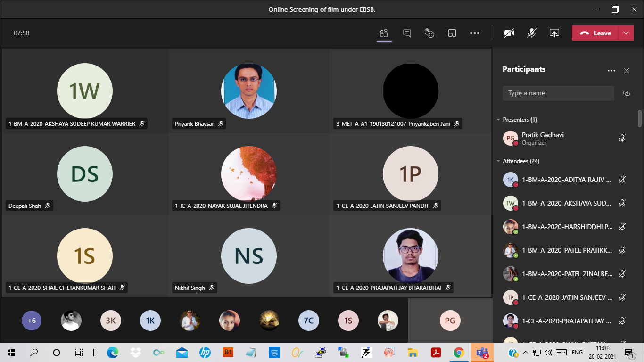The image size is (644, 362).
Task: Toggle mic icon beside Pratik Gadhavi
Action: tap(622, 139)
